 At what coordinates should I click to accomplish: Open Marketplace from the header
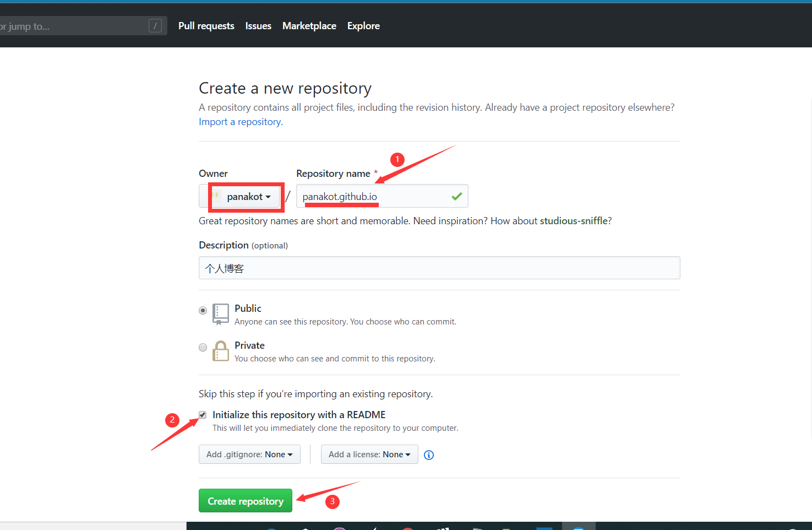(309, 26)
